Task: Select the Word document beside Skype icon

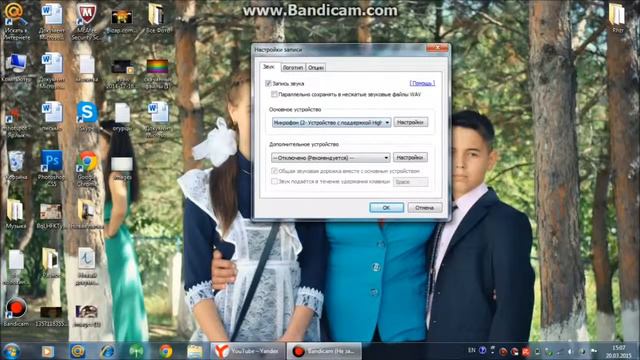Action: point(52,117)
